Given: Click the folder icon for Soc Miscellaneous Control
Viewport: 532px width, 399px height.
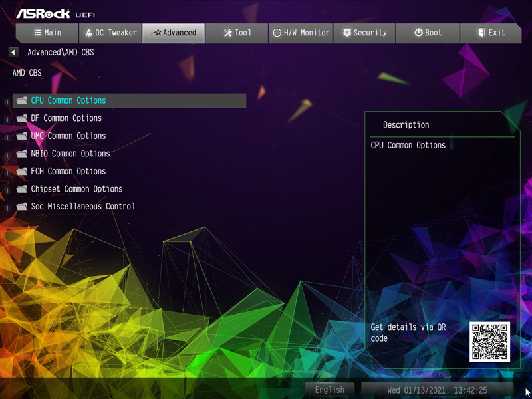Looking at the screenshot, I should coord(22,207).
